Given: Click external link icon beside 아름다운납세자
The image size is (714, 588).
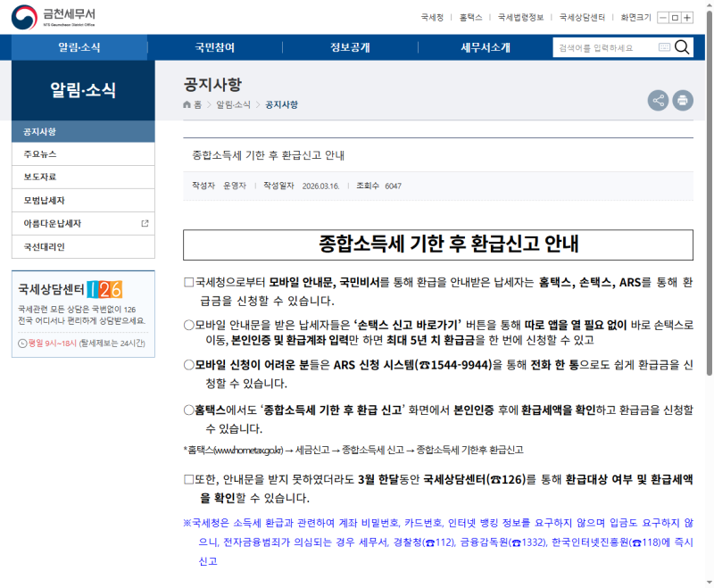Looking at the screenshot, I should (x=145, y=223).
